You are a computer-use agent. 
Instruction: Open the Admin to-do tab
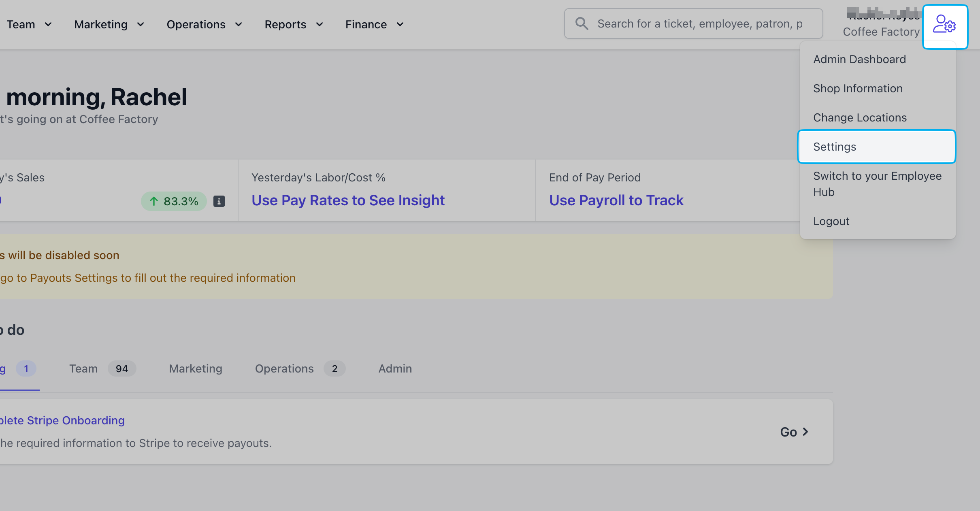click(395, 368)
